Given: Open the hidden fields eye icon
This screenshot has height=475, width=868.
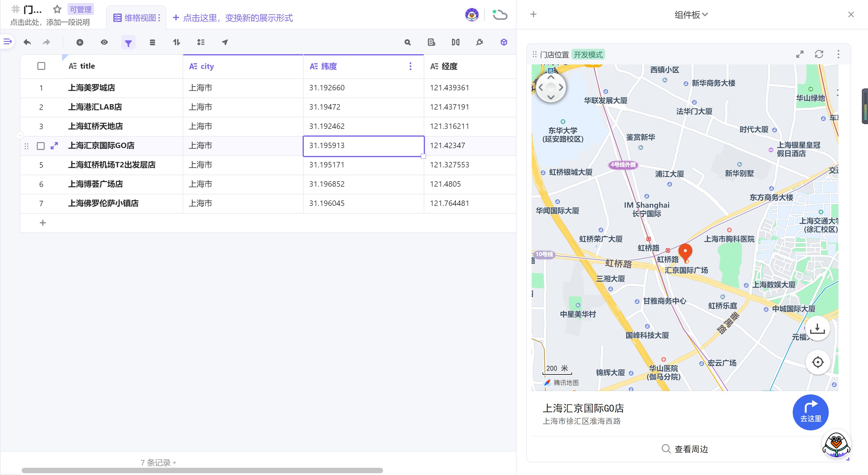Looking at the screenshot, I should pos(104,42).
